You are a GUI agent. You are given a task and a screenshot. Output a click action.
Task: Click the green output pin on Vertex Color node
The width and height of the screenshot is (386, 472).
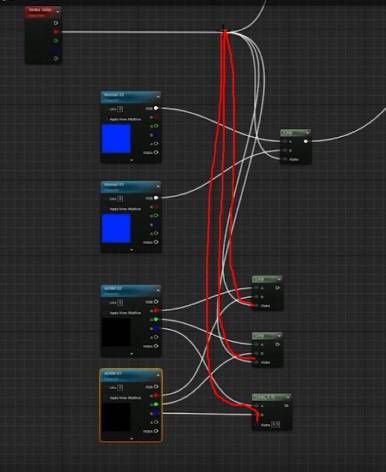pyautogui.click(x=56, y=41)
